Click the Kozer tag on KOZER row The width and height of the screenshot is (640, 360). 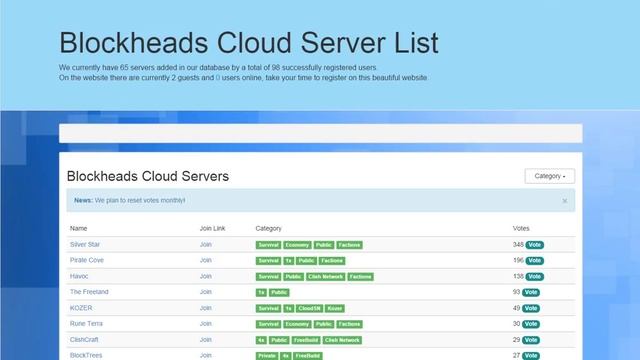pyautogui.click(x=335, y=309)
